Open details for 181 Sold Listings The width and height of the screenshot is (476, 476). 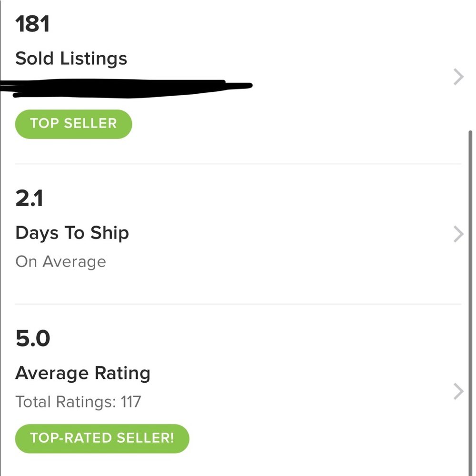coord(71,58)
